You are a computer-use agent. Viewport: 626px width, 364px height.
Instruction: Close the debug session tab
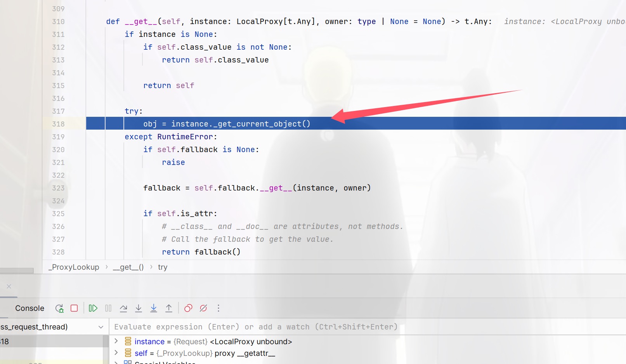(9, 286)
